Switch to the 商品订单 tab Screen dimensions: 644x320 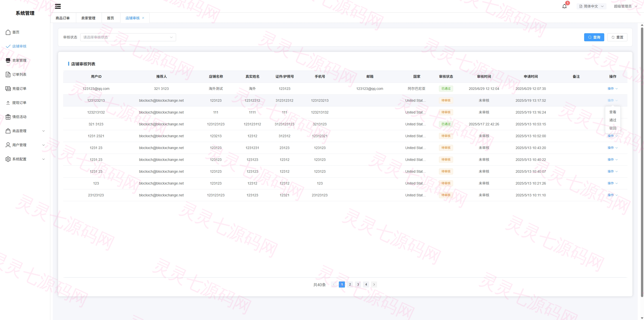63,18
